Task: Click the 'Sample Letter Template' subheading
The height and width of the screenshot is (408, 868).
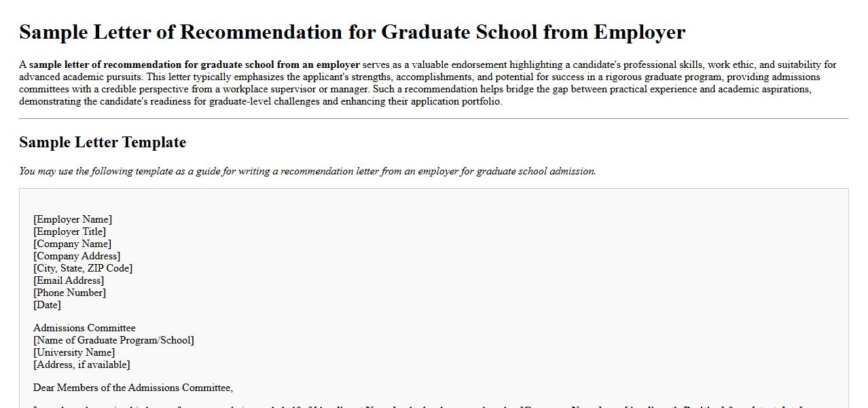Action: pos(103,143)
